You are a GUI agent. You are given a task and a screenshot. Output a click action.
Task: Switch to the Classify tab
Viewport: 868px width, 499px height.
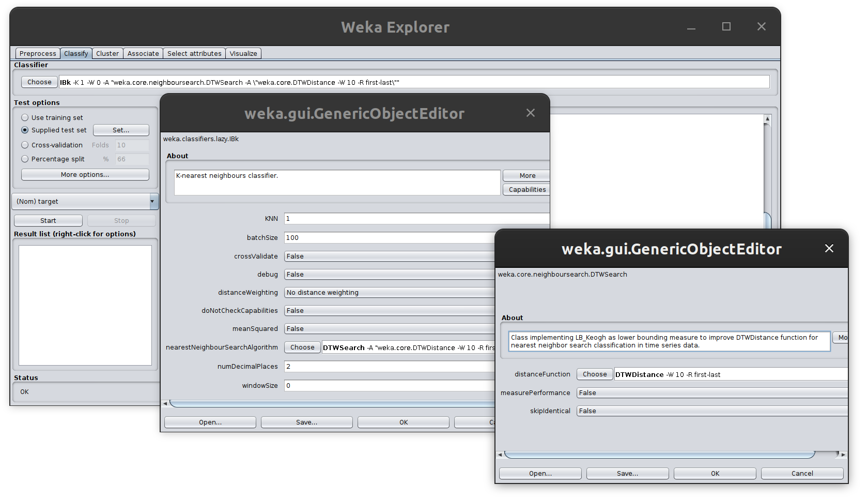(x=76, y=53)
